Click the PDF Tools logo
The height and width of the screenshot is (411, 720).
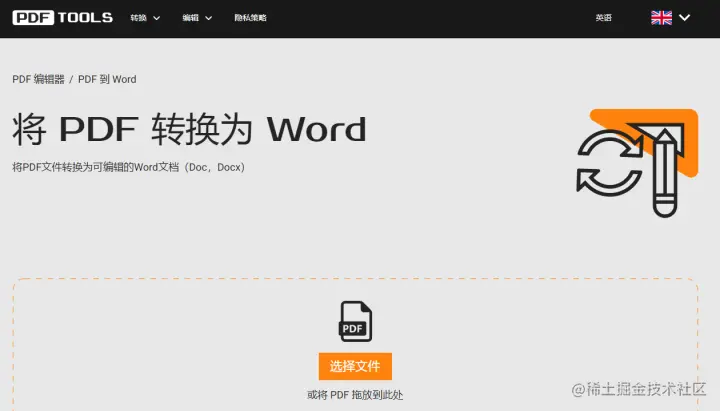coord(62,17)
